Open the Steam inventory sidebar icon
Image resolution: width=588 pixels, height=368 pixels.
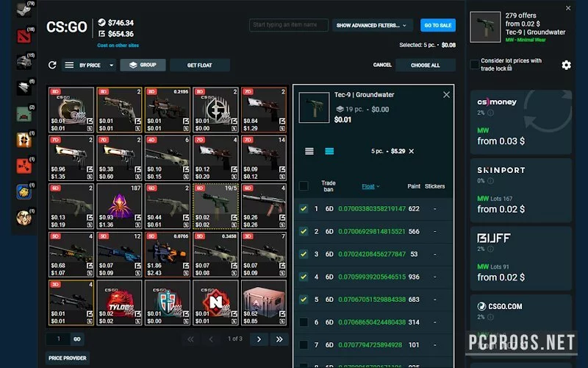coord(24,10)
